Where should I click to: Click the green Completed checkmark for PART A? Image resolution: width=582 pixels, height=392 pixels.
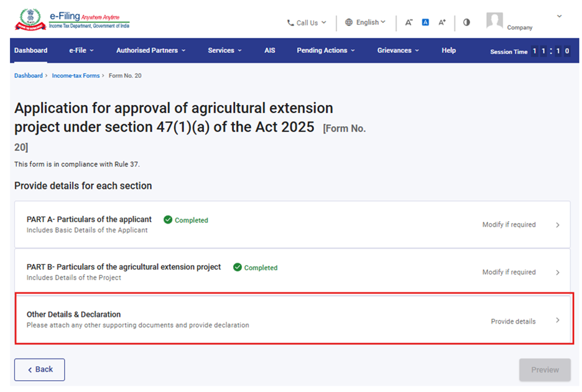point(168,220)
